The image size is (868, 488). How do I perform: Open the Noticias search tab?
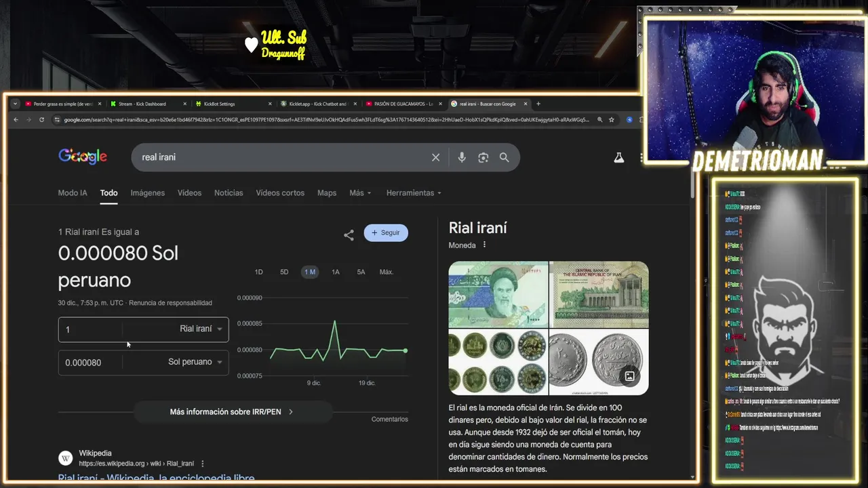pyautogui.click(x=229, y=193)
